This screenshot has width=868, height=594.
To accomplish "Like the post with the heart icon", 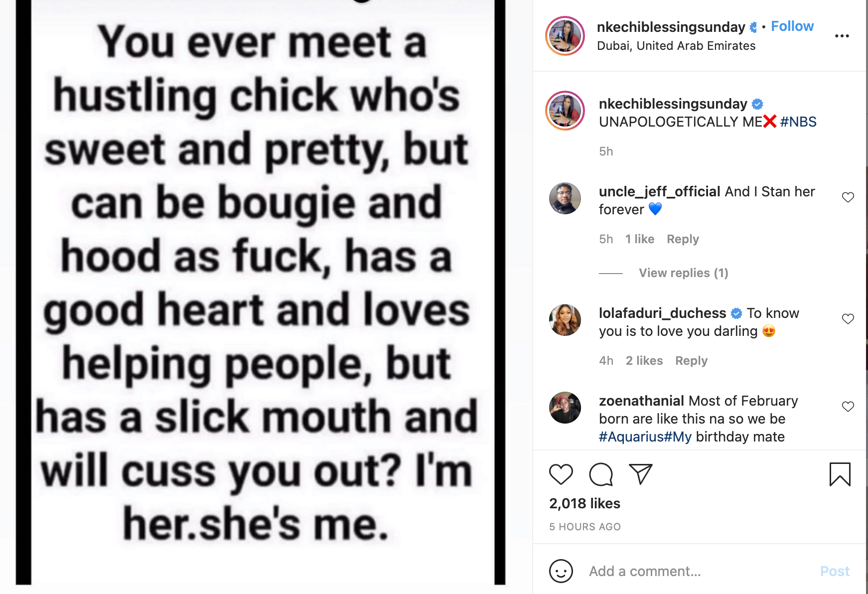I will coord(561,474).
